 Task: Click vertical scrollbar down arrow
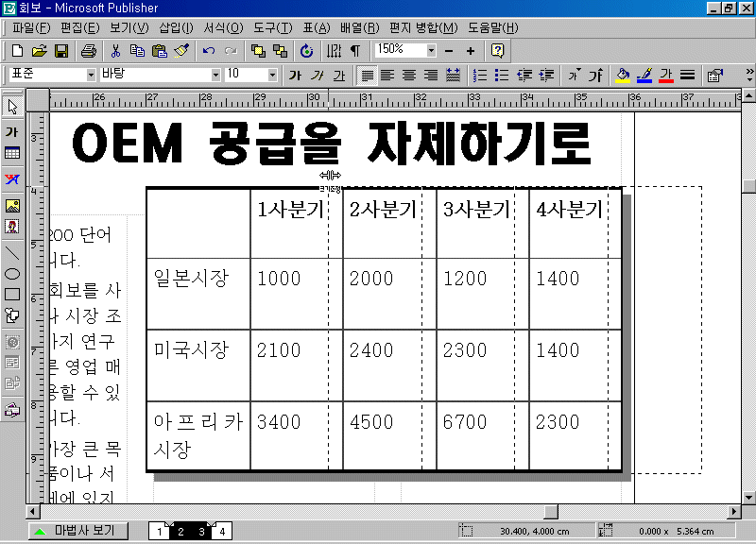[x=748, y=497]
